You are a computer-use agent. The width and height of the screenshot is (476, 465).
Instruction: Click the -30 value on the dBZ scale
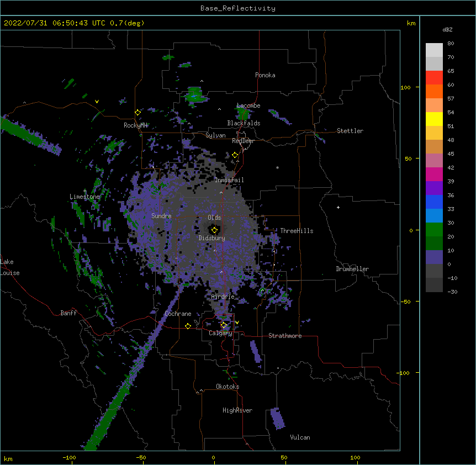pos(452,292)
